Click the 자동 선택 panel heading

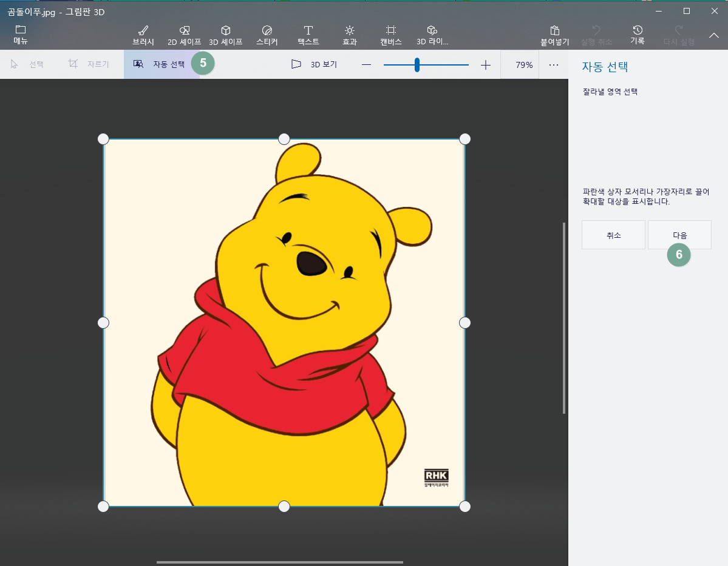pyautogui.click(x=605, y=67)
